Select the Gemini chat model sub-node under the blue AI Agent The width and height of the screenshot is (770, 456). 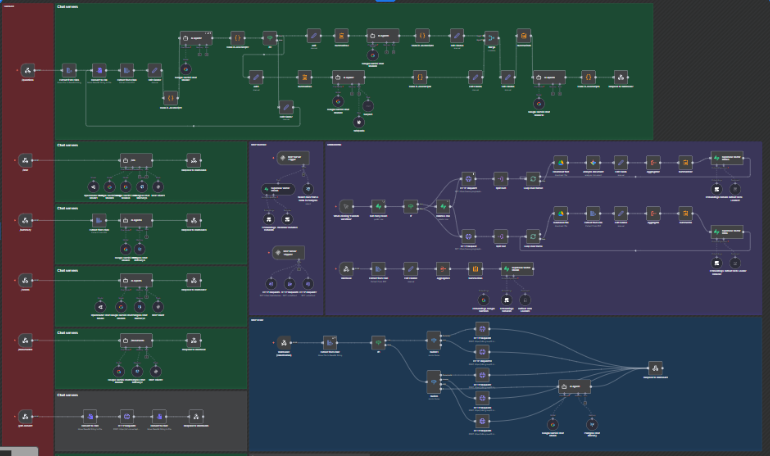pyautogui.click(x=552, y=425)
